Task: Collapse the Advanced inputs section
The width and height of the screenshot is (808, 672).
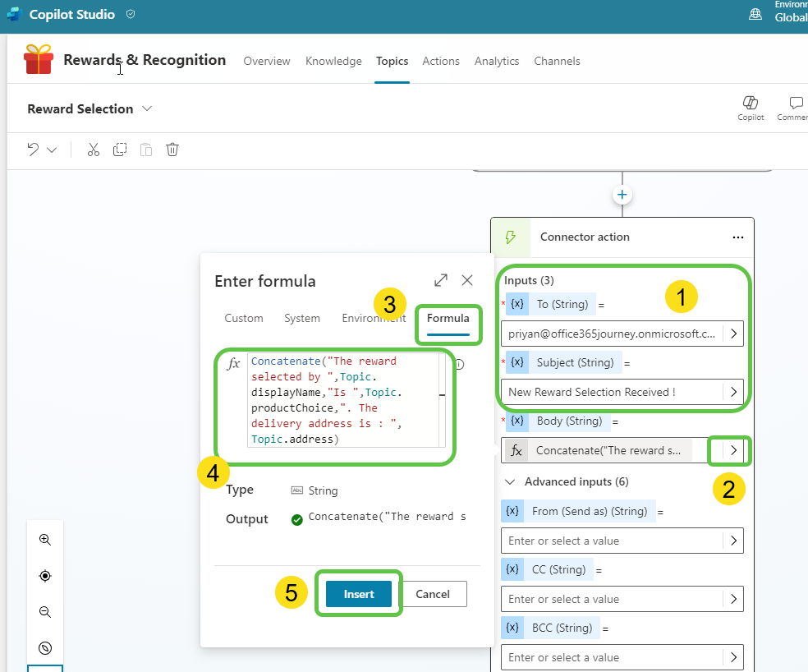Action: click(x=511, y=481)
